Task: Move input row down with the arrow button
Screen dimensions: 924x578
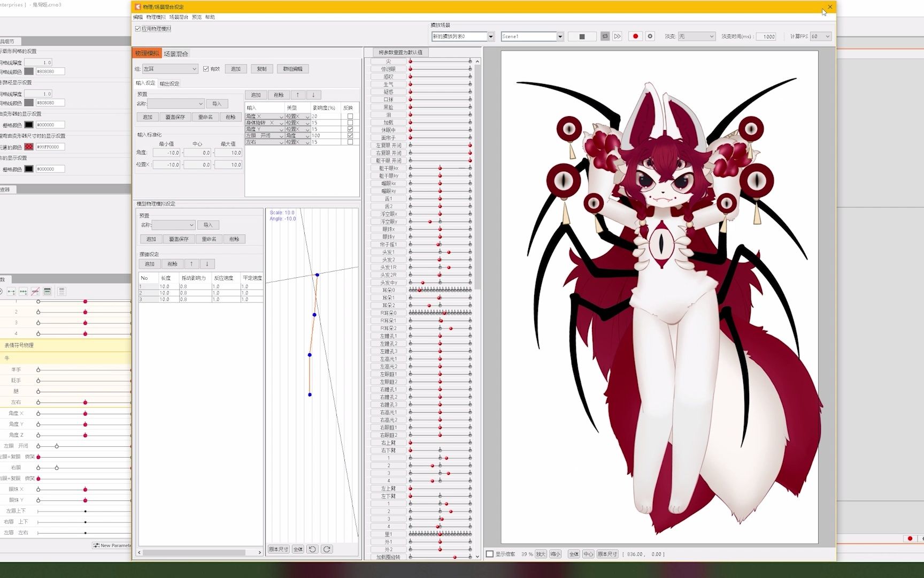Action: pos(313,95)
